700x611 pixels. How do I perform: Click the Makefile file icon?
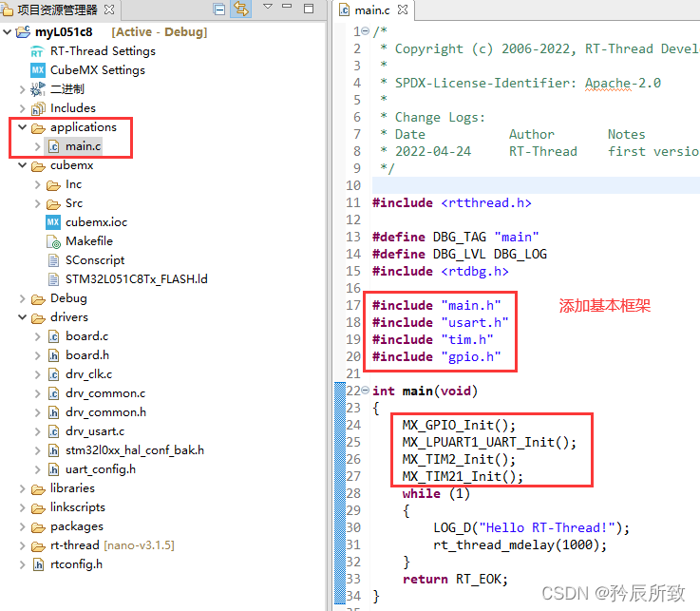pos(53,241)
